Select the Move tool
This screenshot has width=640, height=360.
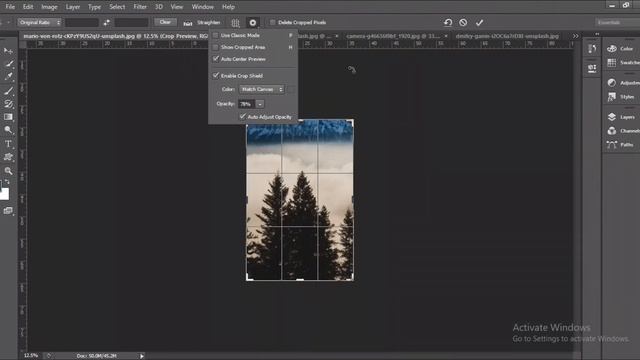(x=8, y=51)
